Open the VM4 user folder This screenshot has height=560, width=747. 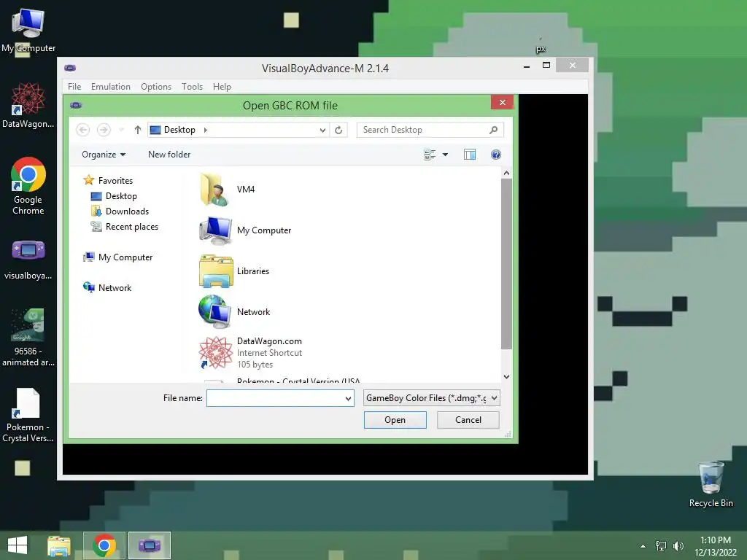[x=215, y=190]
